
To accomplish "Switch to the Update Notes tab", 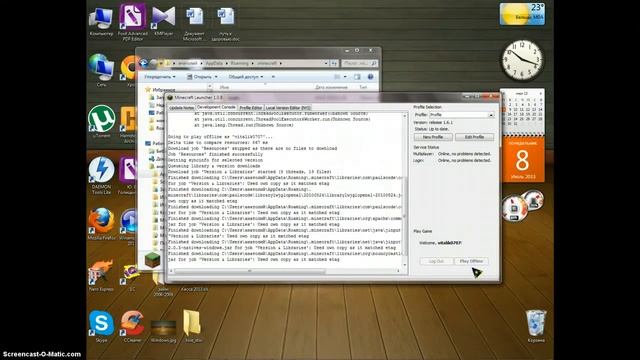I will (x=181, y=108).
